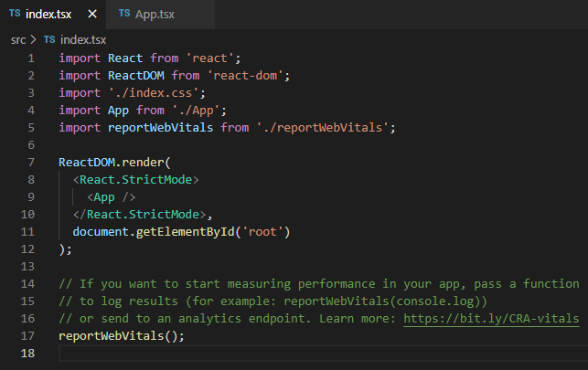Place cursor on empty line 18

pos(323,354)
